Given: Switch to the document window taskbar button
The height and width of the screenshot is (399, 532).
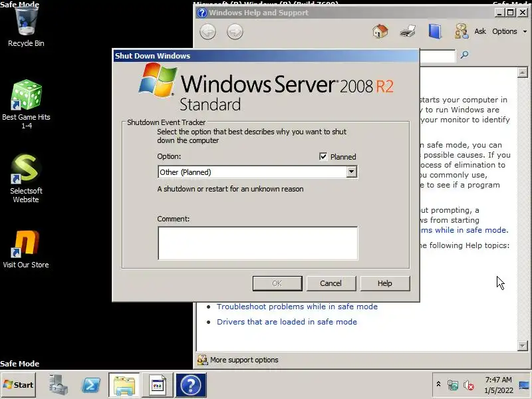Looking at the screenshot, I should click(158, 385).
